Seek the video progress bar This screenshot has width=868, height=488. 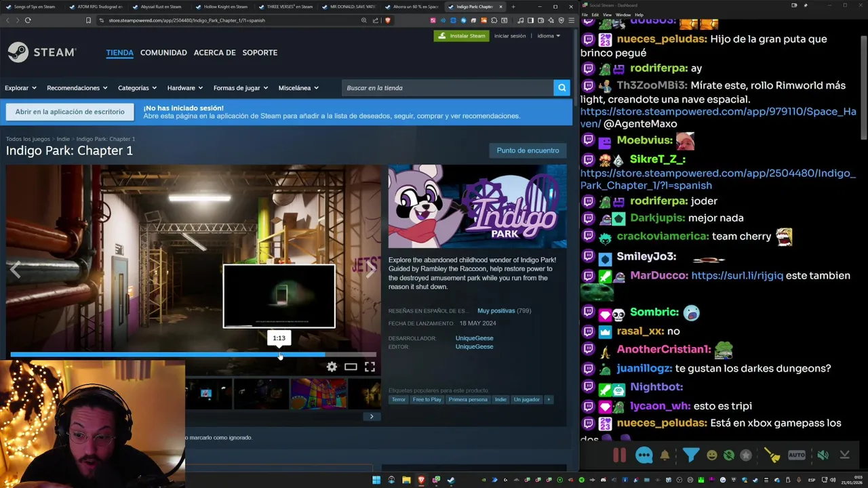click(193, 354)
